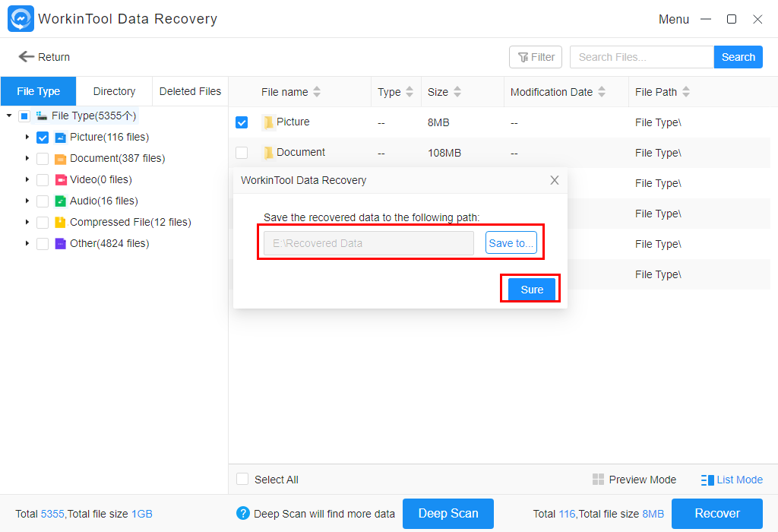Expand the Picture tree node
The image size is (778, 532).
pyautogui.click(x=27, y=137)
